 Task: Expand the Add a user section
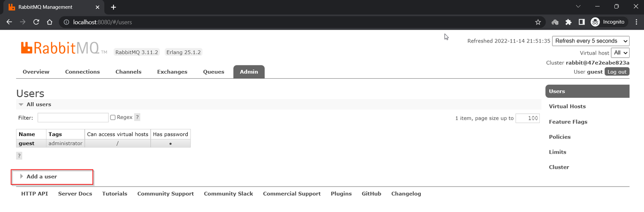[x=41, y=177]
